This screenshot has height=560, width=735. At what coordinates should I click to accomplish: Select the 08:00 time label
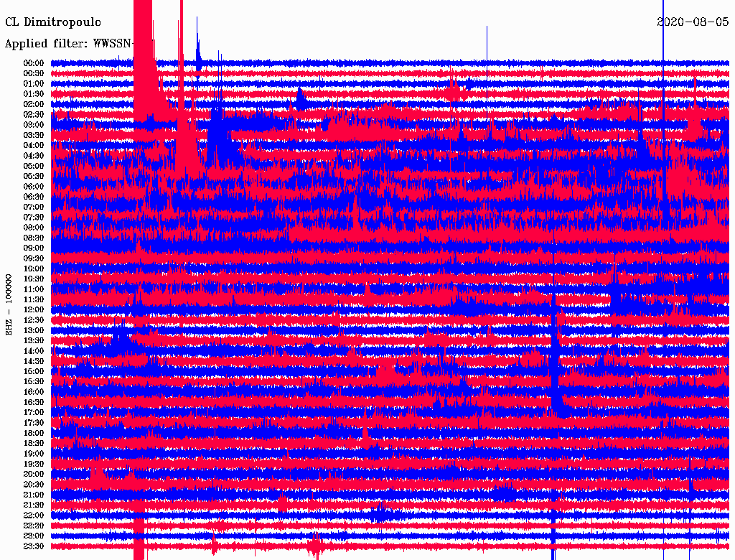34,228
